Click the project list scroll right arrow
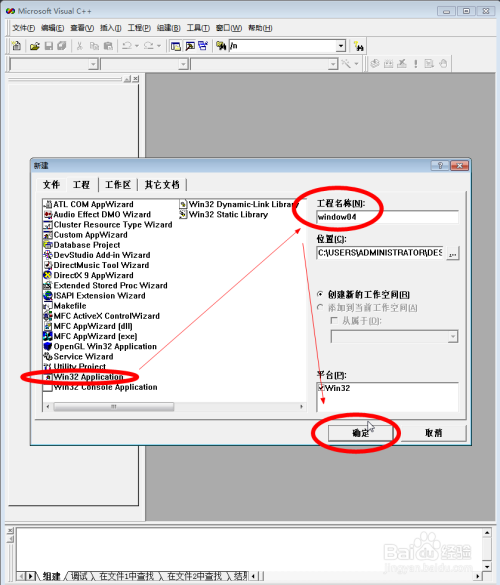The width and height of the screenshot is (500, 585). click(x=301, y=406)
